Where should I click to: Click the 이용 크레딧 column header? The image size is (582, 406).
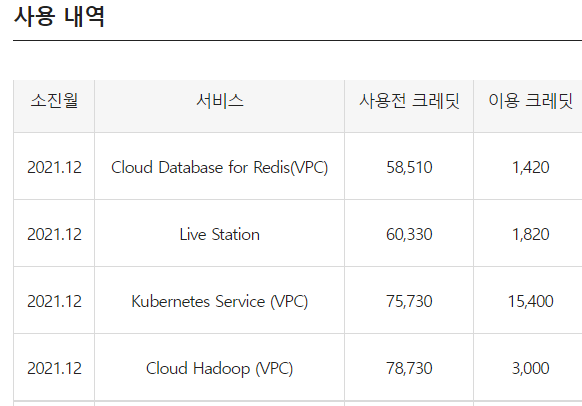[530, 101]
